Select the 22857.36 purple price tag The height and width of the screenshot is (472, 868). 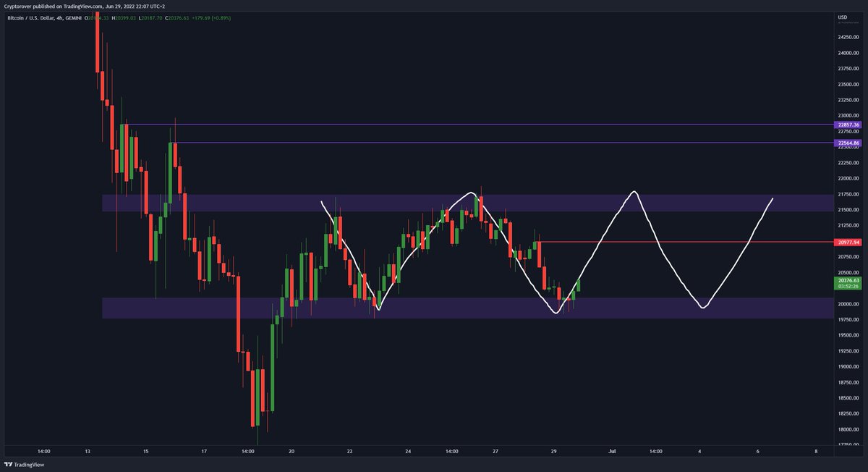[x=848, y=125]
